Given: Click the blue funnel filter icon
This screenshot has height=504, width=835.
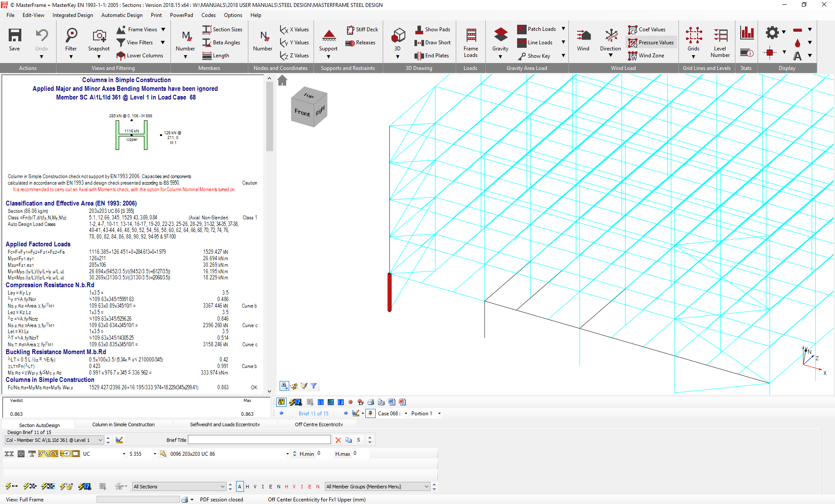Looking at the screenshot, I should coord(314,386).
